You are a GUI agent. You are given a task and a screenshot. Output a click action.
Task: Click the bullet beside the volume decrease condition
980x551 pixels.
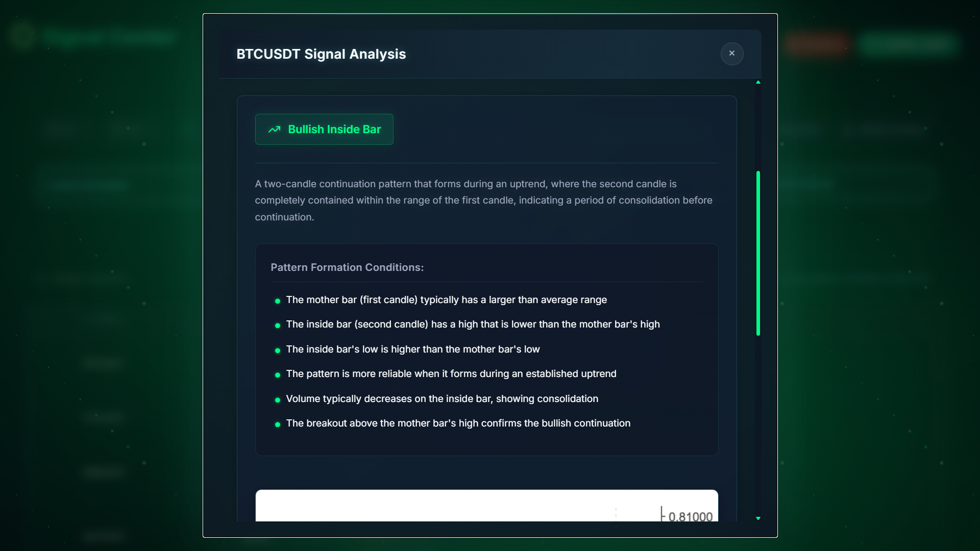pos(278,400)
